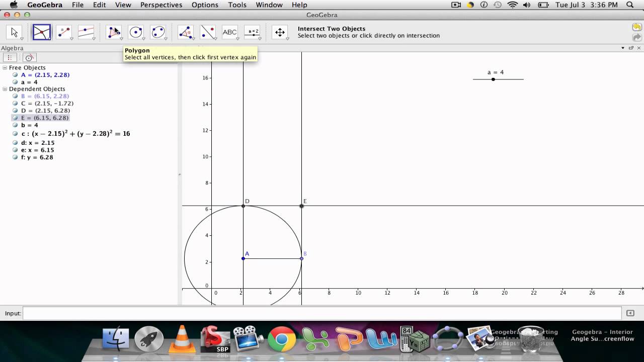Image resolution: width=644 pixels, height=362 pixels.
Task: Open Launchpad rocket in the Dock
Action: click(x=149, y=339)
